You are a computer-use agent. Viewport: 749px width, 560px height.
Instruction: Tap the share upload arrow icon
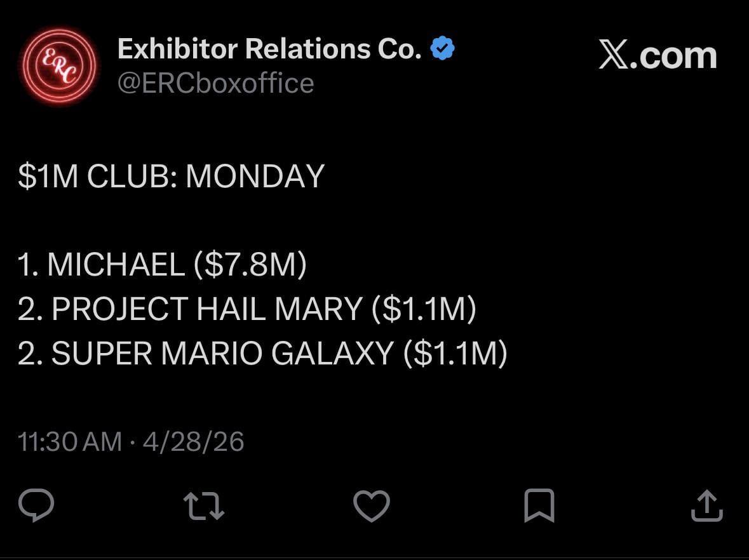coord(706,506)
